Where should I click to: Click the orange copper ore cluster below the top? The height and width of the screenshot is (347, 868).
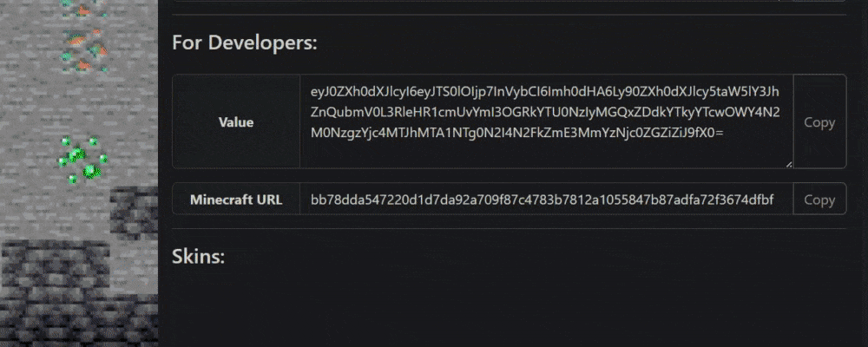point(84,50)
